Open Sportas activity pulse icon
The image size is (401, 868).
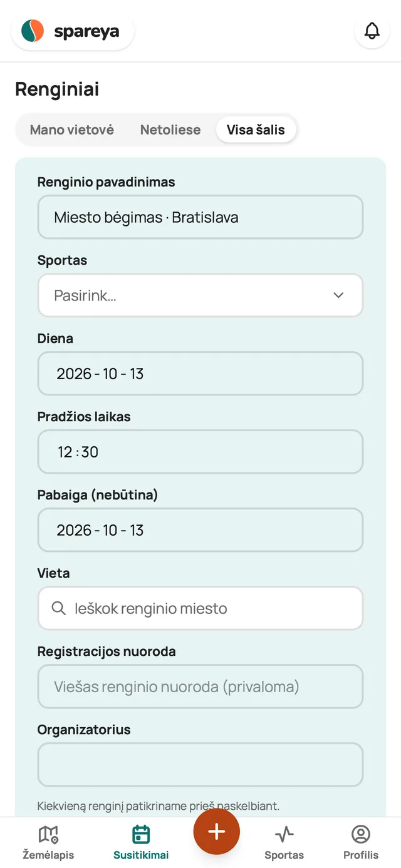coord(284,834)
